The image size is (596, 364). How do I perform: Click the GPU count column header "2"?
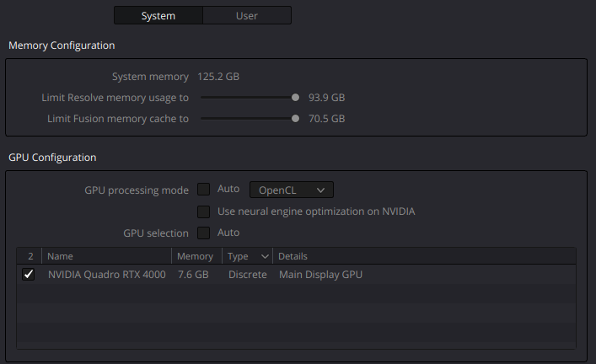pyautogui.click(x=29, y=256)
